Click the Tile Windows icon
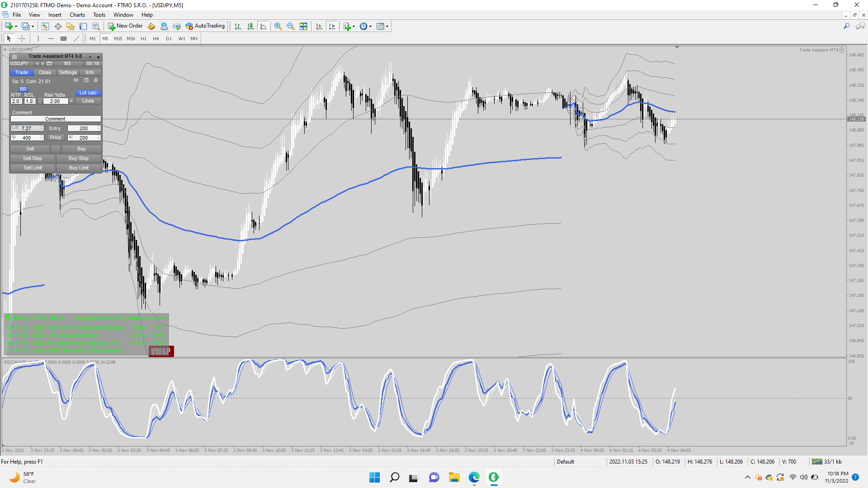868x488 pixels. coord(303,26)
